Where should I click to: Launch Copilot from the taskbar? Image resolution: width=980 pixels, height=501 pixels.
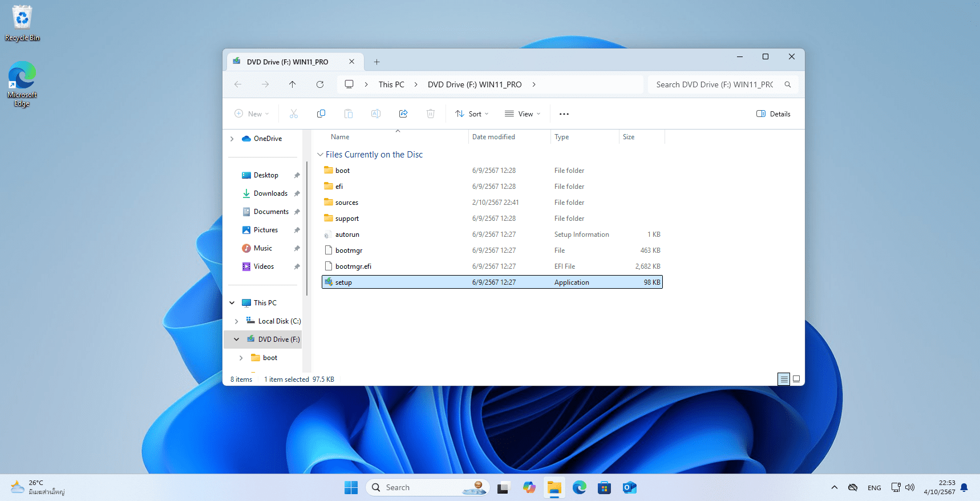pyautogui.click(x=529, y=487)
